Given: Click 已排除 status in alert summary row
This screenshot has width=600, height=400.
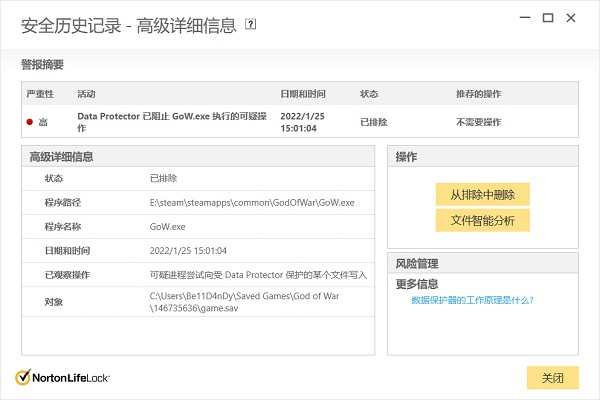Looking at the screenshot, I should click(x=373, y=122).
